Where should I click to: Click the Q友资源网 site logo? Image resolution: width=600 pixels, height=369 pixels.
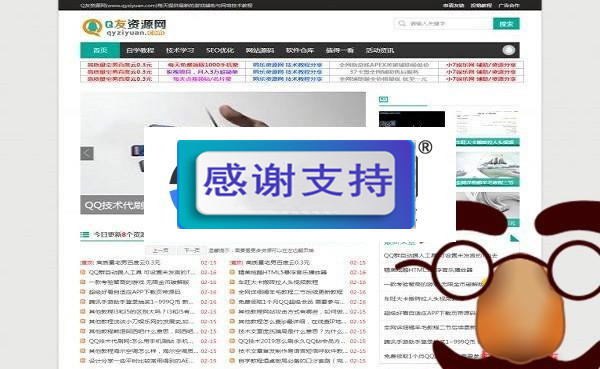coord(124,28)
